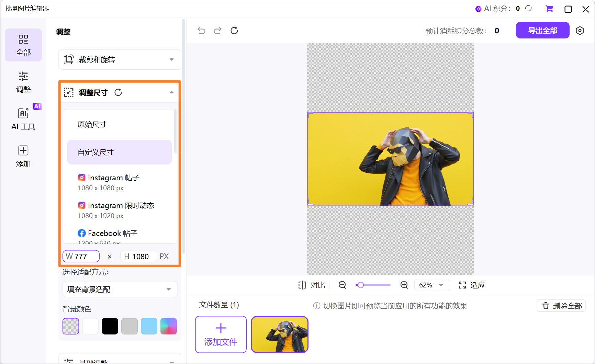Image resolution: width=595 pixels, height=364 pixels.
Task: Choose the black background color swatch
Action: 110,326
